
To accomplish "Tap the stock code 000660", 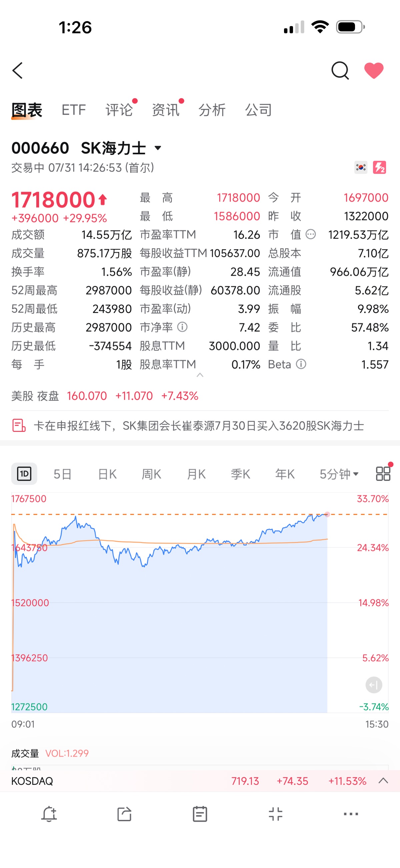I will point(40,148).
